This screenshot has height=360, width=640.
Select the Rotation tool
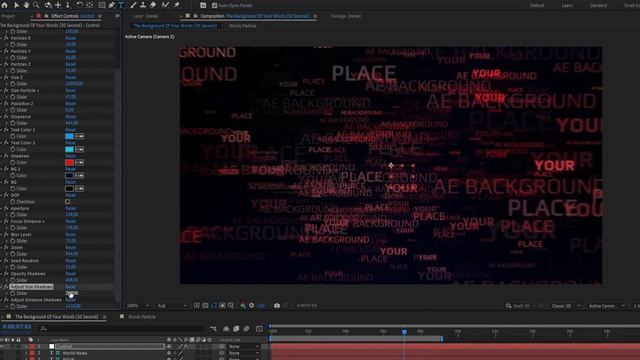pos(80,5)
